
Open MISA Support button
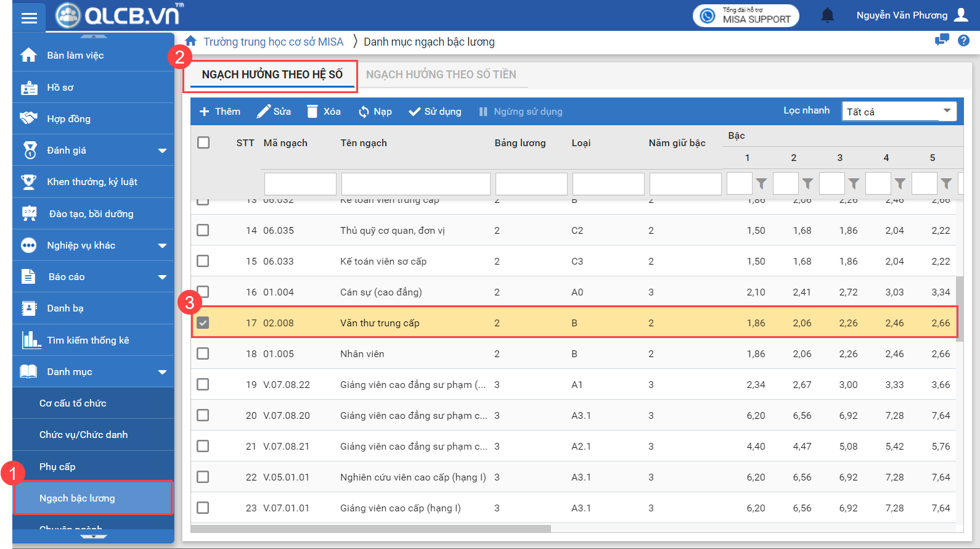pyautogui.click(x=746, y=16)
